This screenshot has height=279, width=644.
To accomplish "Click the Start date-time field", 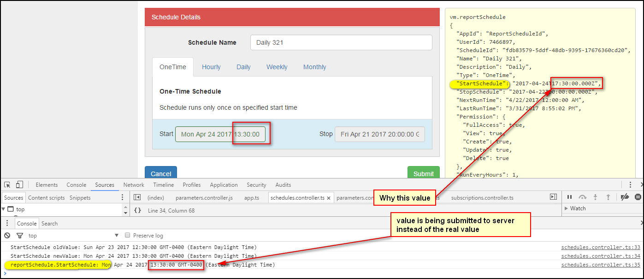I will click(220, 134).
